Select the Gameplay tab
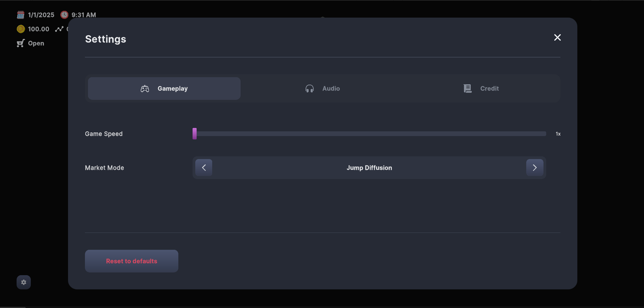 coord(164,88)
